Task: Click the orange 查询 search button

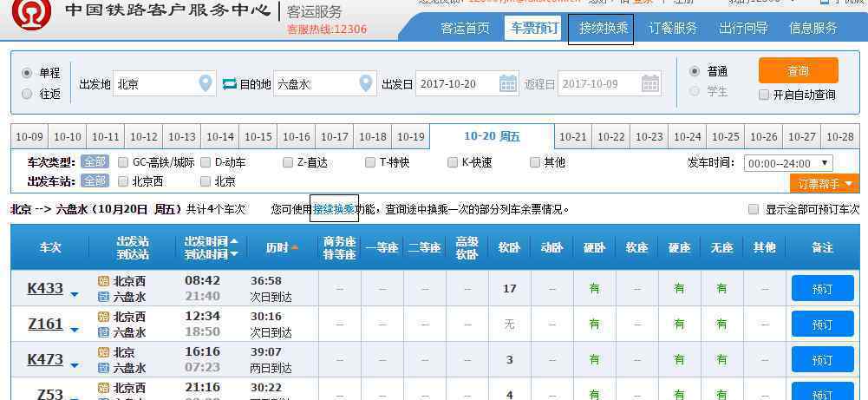Action: pyautogui.click(x=799, y=71)
